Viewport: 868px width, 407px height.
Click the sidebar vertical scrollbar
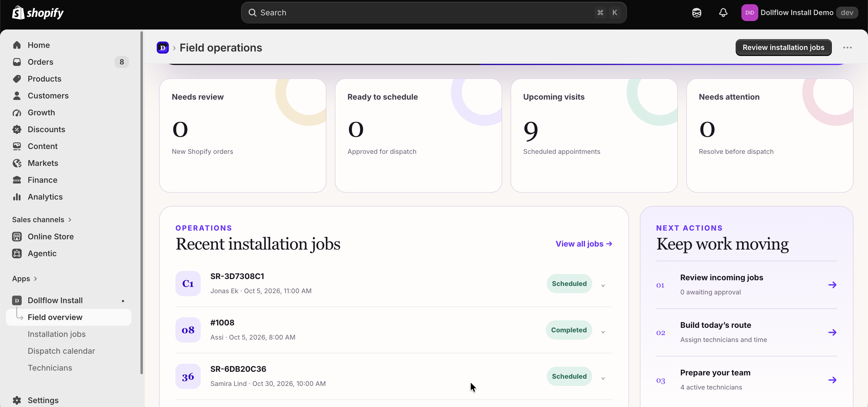tap(142, 203)
